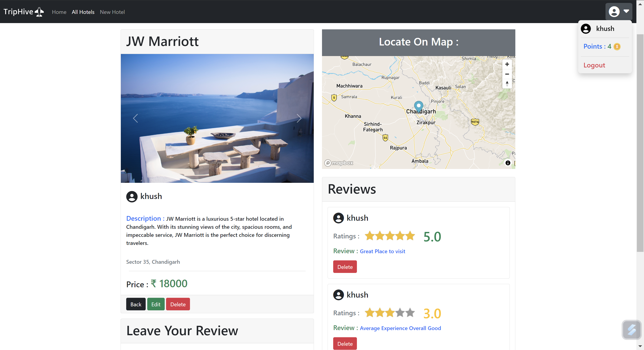Screen dimensions: 644x350
Task: Open the All Hotels nav item
Action: tap(83, 12)
